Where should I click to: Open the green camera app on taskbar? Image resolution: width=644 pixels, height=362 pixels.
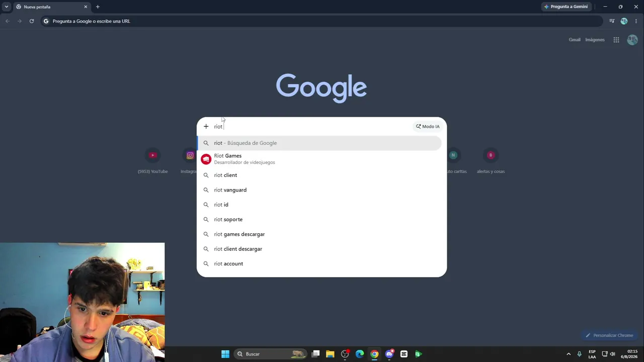click(418, 354)
